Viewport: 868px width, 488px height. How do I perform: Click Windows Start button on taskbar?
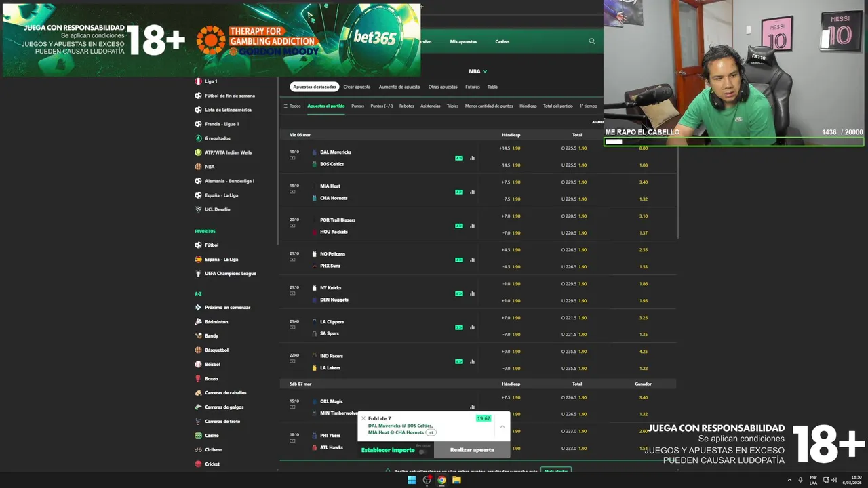pyautogui.click(x=412, y=480)
